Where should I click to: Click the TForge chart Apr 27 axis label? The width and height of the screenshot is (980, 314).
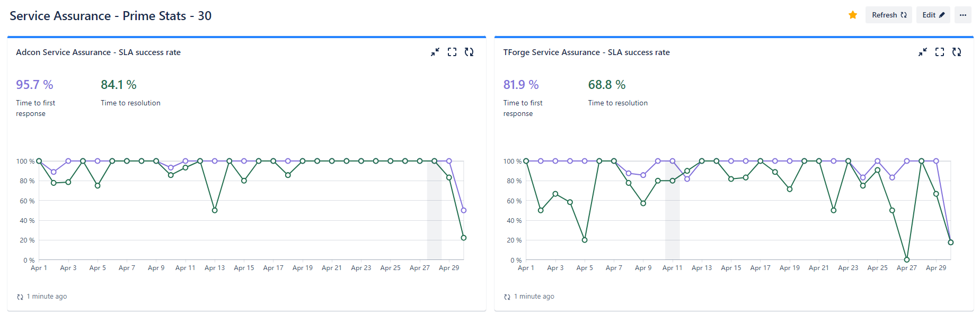[x=907, y=268]
